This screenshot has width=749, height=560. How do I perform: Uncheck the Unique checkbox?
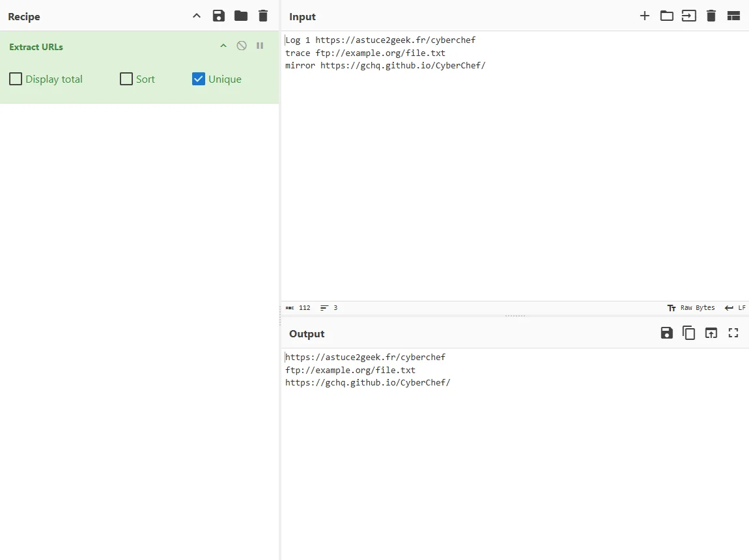pos(198,79)
